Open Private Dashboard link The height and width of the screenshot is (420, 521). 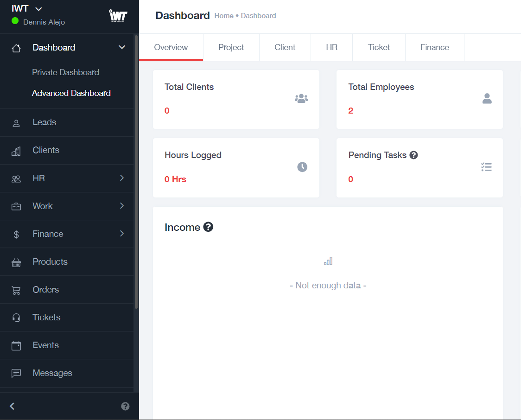pos(65,72)
